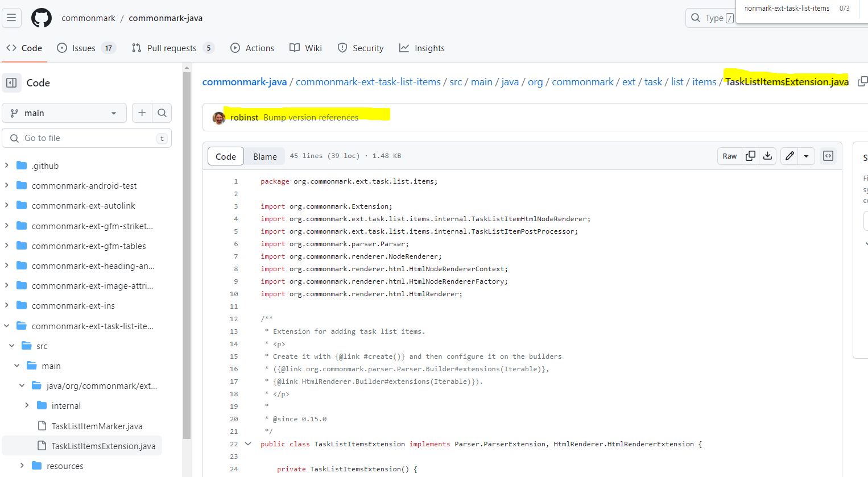Expand the commonmark-android-test folder
Viewport: 868px width, 477px height.
(7, 185)
